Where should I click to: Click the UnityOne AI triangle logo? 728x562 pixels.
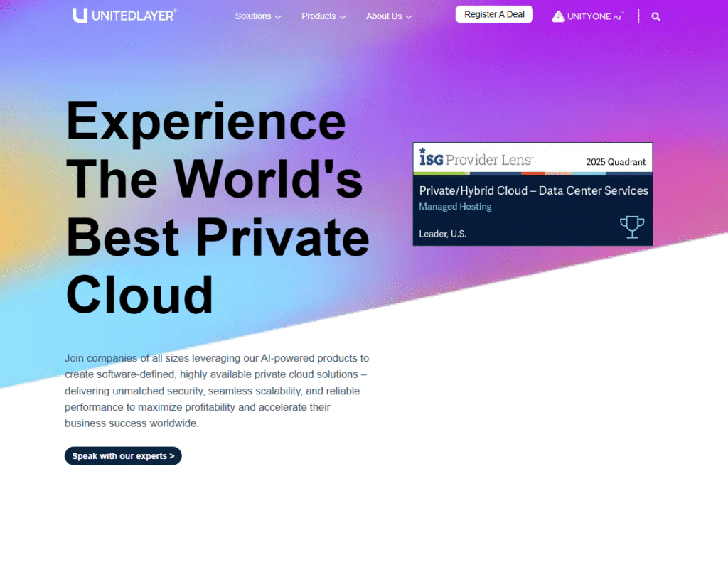(x=559, y=16)
